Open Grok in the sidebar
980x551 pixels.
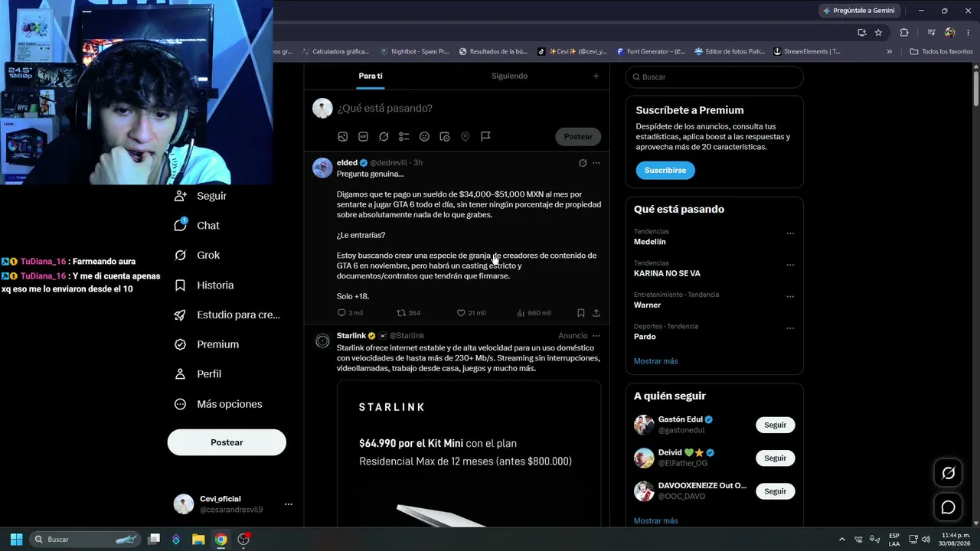tap(197, 256)
